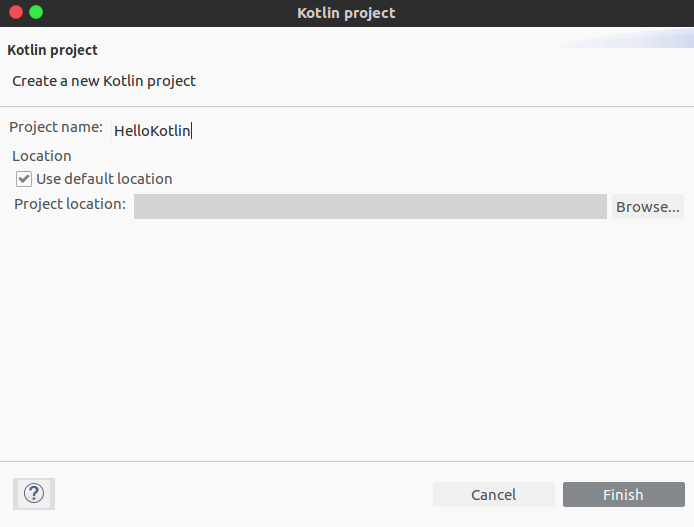Click the bold Kotlin project heading
Screen dimensions: 694x527
coord(52,50)
